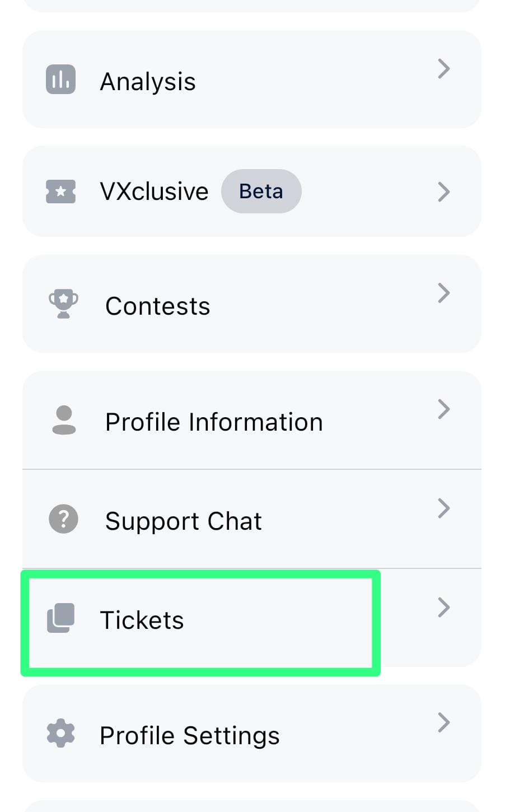The width and height of the screenshot is (505, 812).
Task: Hit the Support Chat chevron arrow
Action: [443, 508]
